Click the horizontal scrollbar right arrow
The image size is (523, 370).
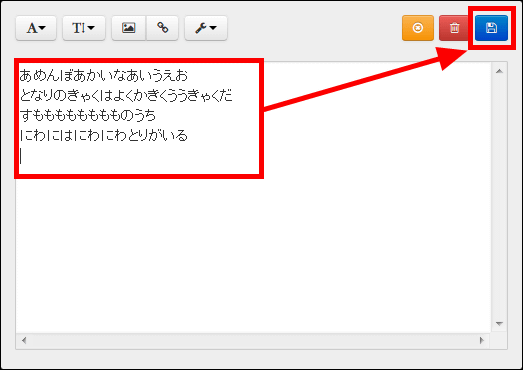[481, 340]
